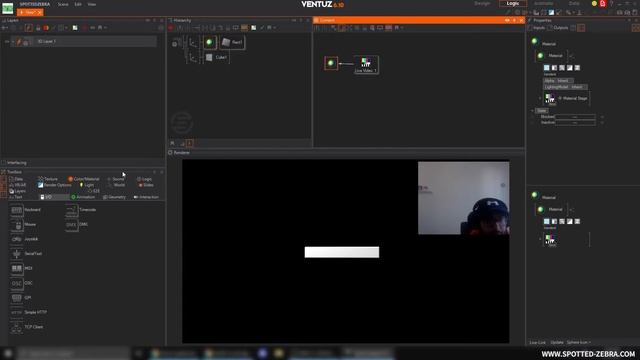This screenshot has height=360, width=640.
Task: Toggle the Interfacing panel checkbox
Action: tap(4, 163)
